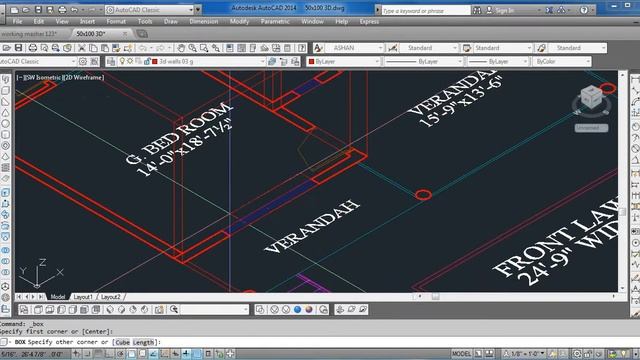This screenshot has width=640, height=360.
Task: Click Sign In in the title bar
Action: coord(504,11)
